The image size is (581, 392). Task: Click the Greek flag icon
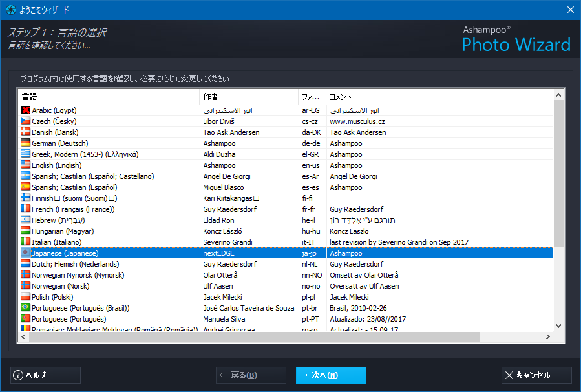point(26,154)
